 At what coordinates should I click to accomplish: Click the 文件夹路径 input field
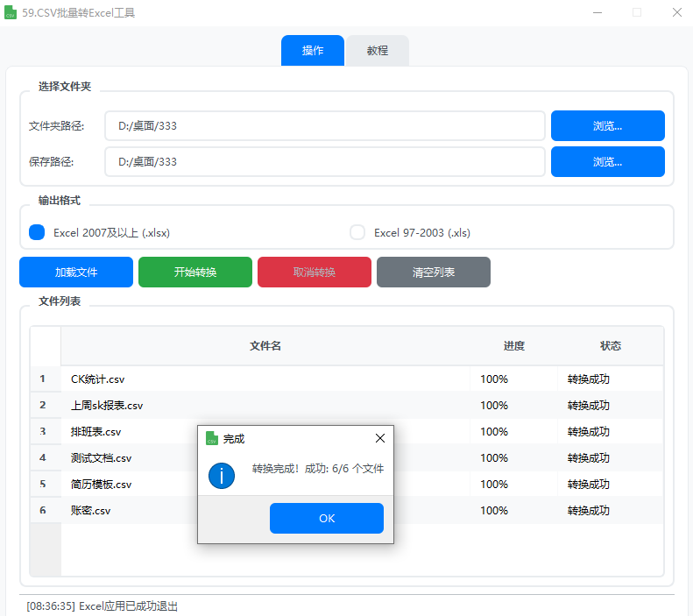pyautogui.click(x=324, y=126)
